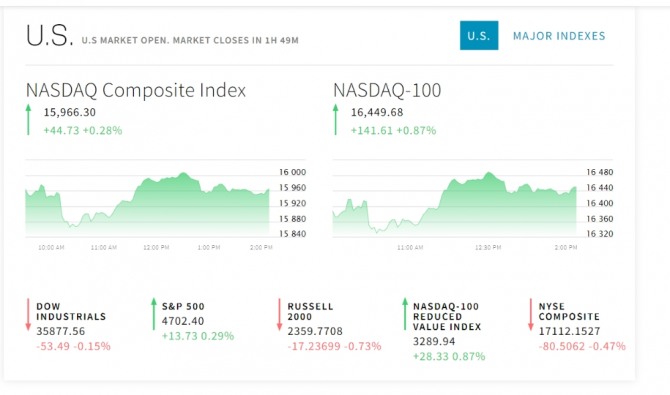
Task: Switch to the Major Indexes tab
Action: pyautogui.click(x=559, y=36)
